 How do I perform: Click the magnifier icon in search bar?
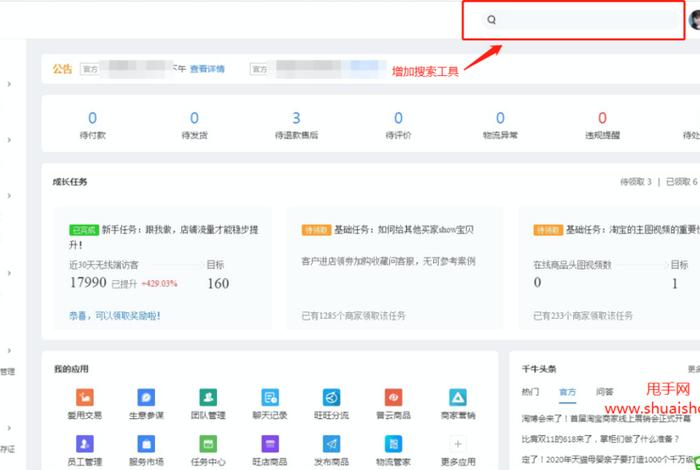coord(492,20)
